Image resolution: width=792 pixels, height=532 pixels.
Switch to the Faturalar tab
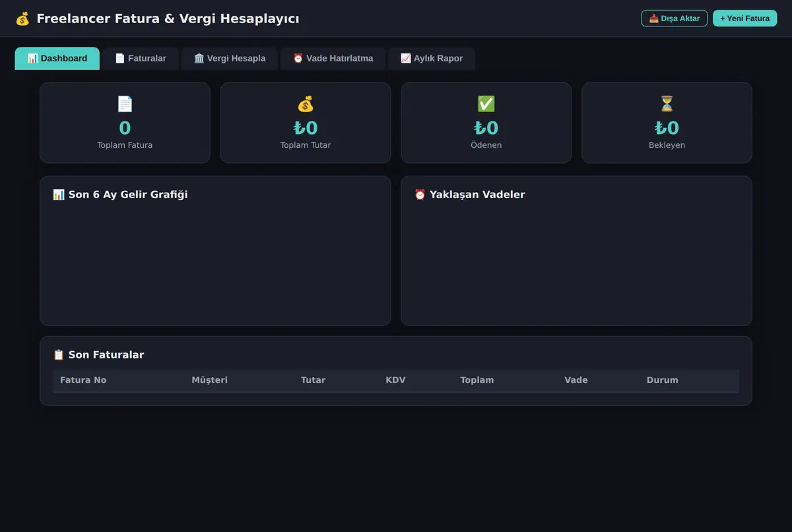[141, 58]
